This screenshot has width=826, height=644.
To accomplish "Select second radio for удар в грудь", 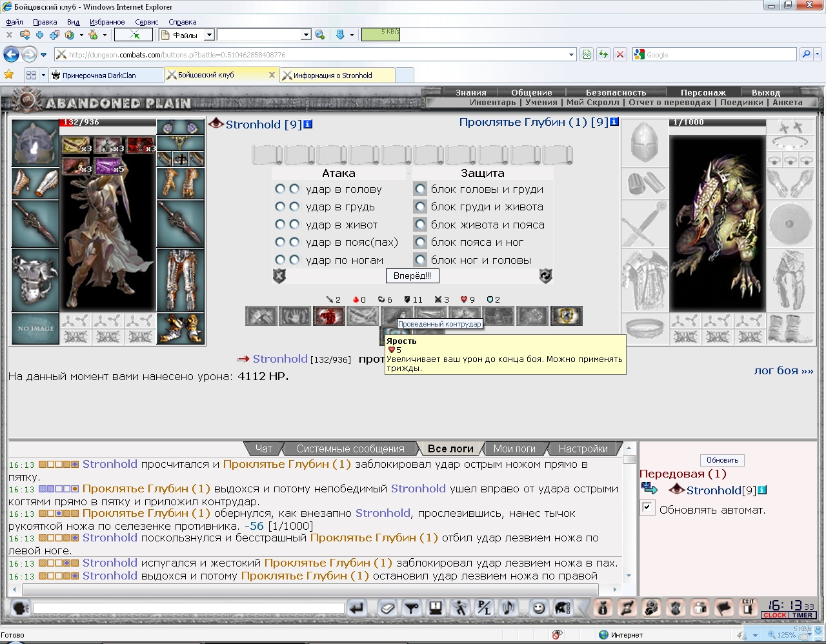I will (294, 206).
